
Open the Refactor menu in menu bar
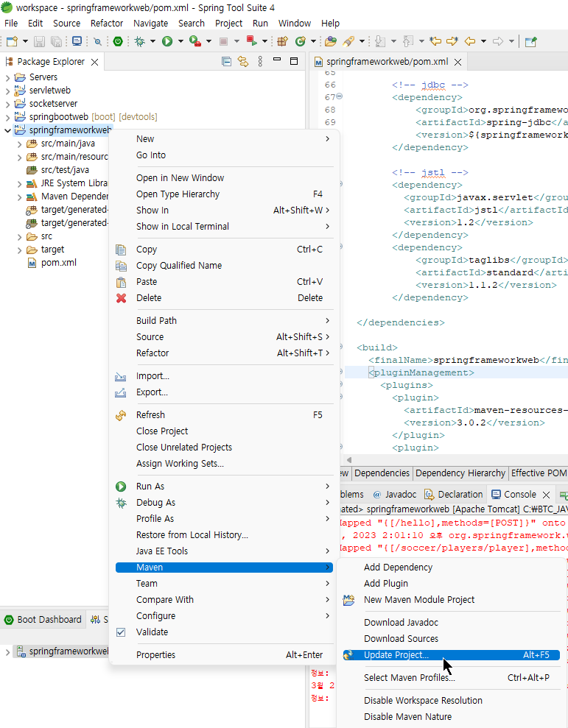(x=107, y=24)
